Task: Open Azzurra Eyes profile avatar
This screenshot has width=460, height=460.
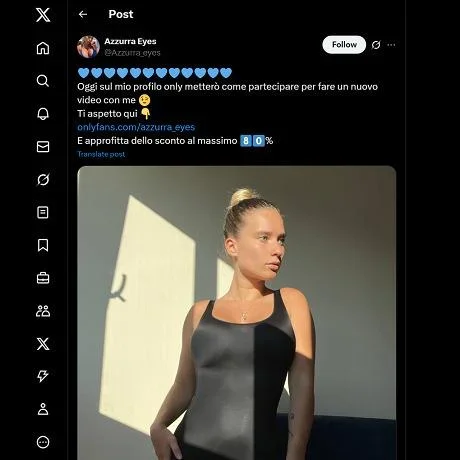Action: point(88,47)
